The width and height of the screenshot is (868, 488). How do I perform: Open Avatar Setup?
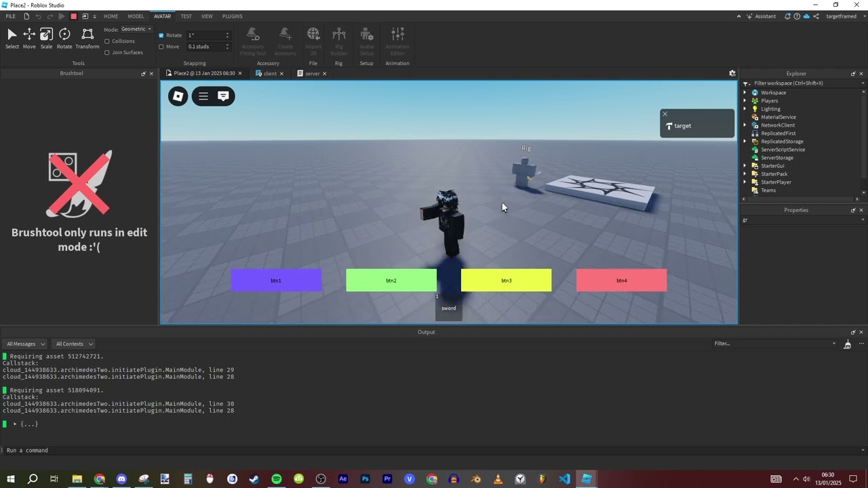click(366, 41)
